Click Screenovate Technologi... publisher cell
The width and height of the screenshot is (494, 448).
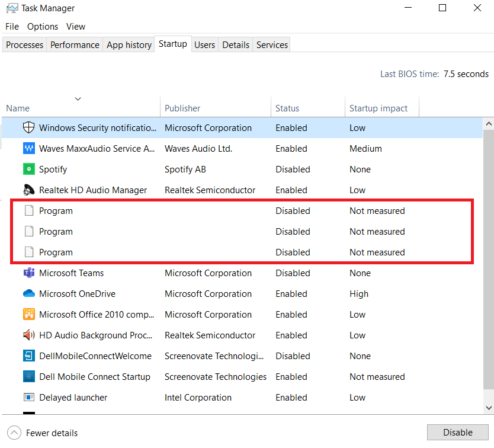(214, 356)
